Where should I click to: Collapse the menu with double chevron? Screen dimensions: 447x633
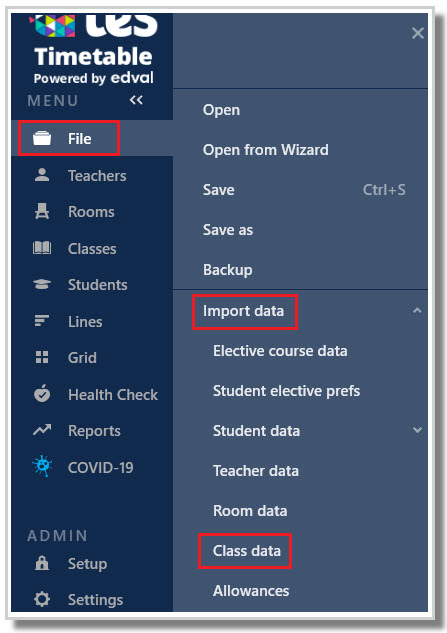(x=136, y=100)
